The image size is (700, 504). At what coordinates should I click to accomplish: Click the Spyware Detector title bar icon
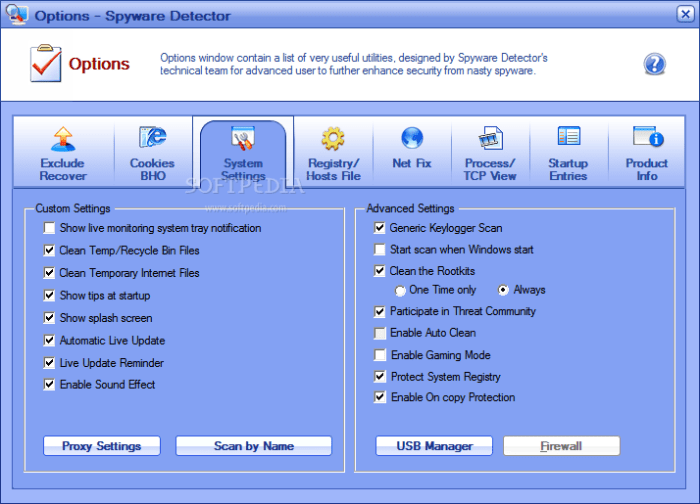point(17,14)
